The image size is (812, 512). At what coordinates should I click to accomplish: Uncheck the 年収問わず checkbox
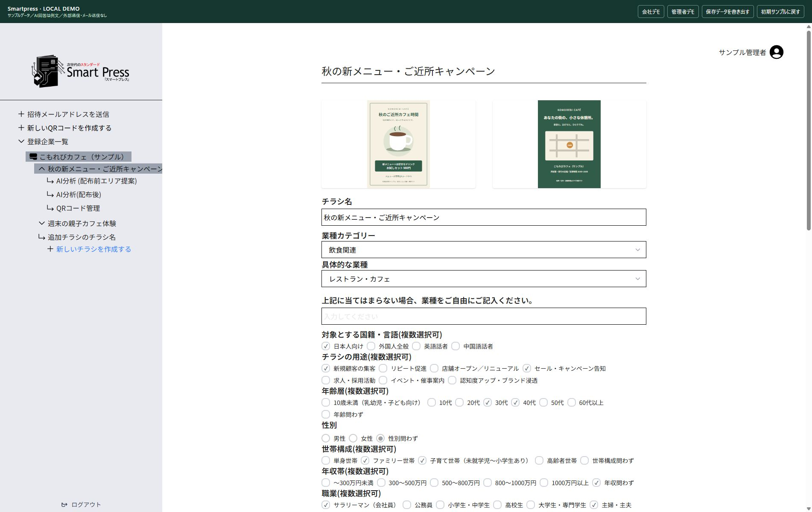coord(597,483)
